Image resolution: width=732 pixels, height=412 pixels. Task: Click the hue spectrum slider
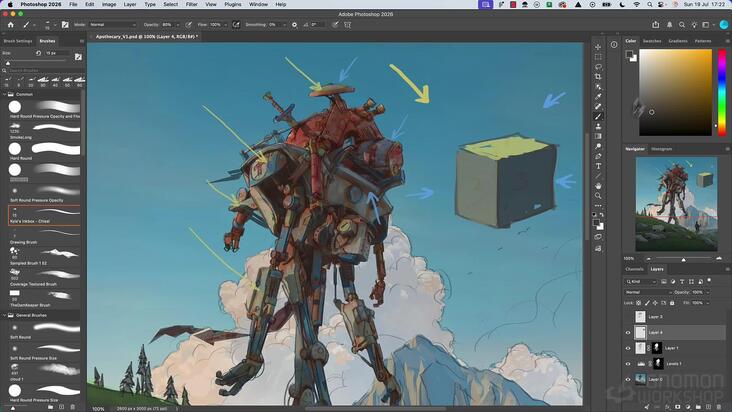[722, 92]
